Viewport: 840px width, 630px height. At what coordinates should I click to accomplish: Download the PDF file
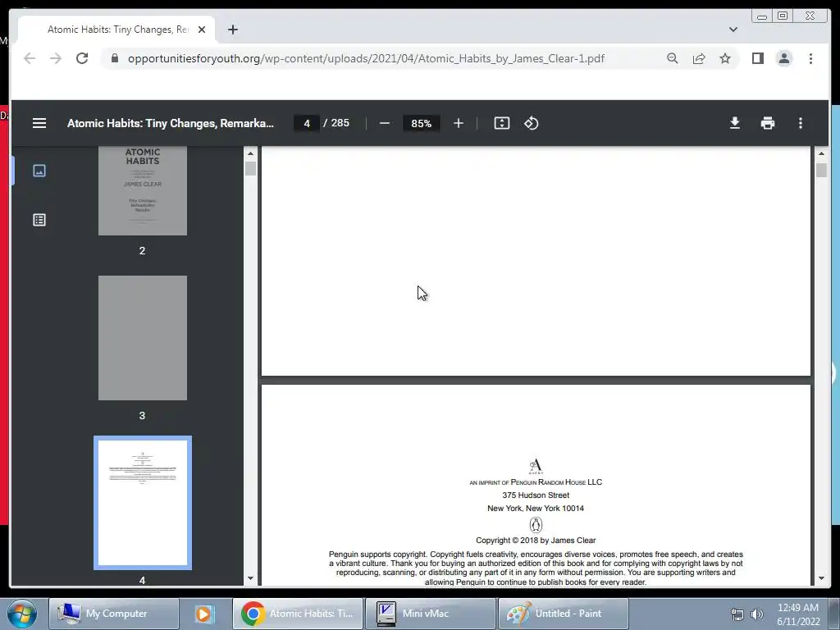(734, 123)
